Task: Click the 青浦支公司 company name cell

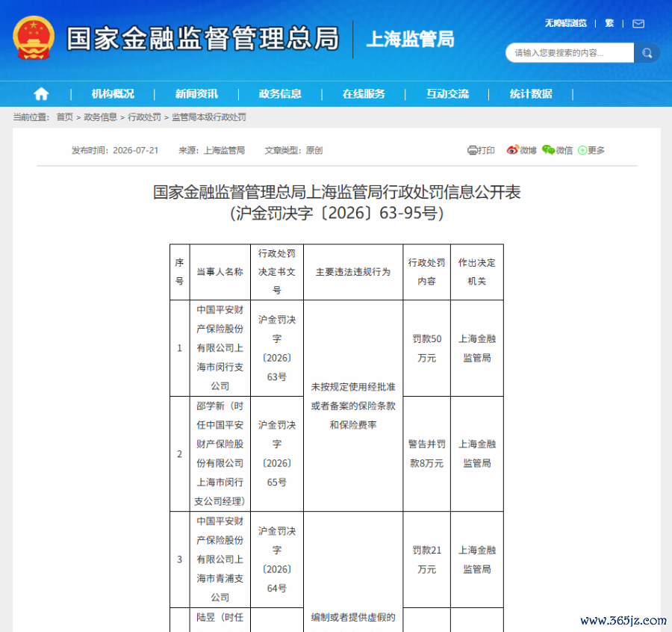Action: (x=220, y=560)
